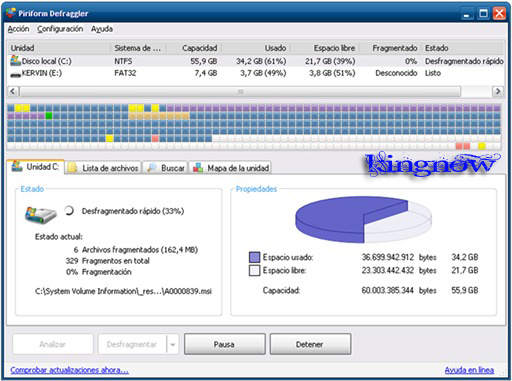Click the NTFS file system cell
Image resolution: width=512 pixels, height=381 pixels.
pyautogui.click(x=123, y=61)
